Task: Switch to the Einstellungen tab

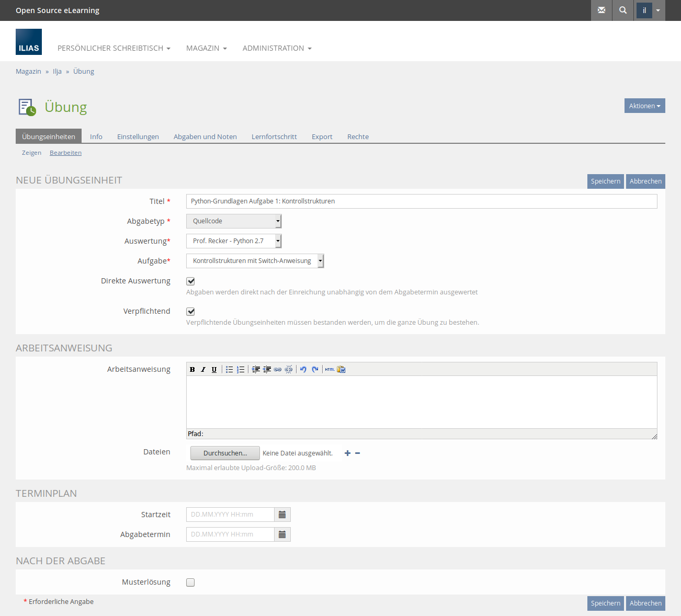Action: [138, 136]
